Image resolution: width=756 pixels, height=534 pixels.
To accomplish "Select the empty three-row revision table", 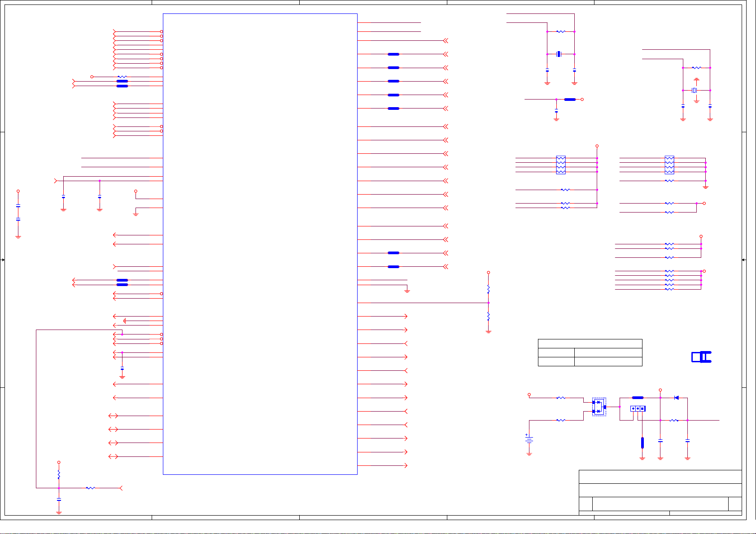I will [590, 352].
